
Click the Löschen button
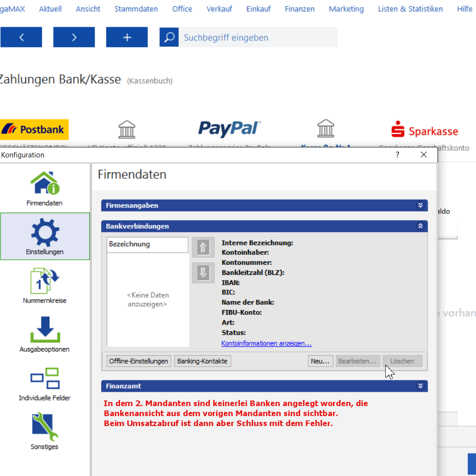pos(402,361)
